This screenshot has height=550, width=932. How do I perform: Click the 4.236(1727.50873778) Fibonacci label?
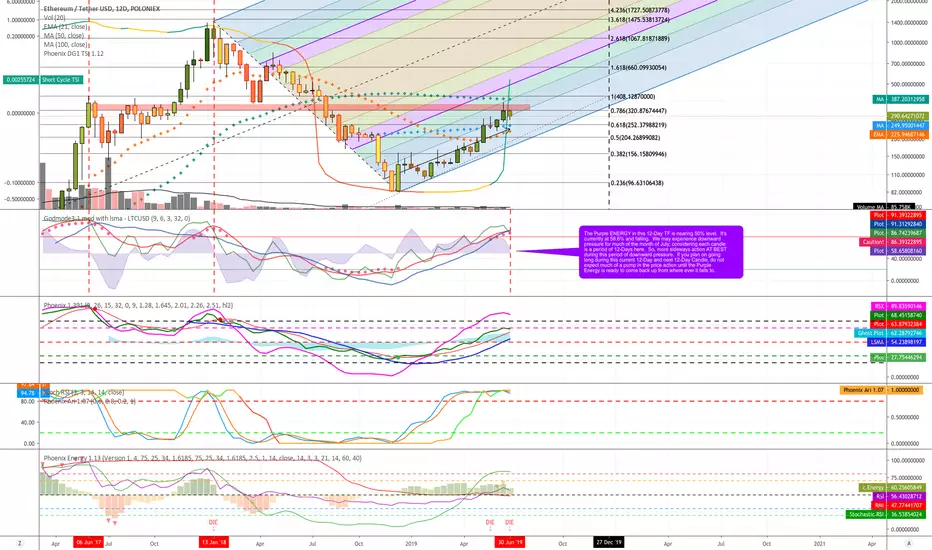tap(640, 11)
